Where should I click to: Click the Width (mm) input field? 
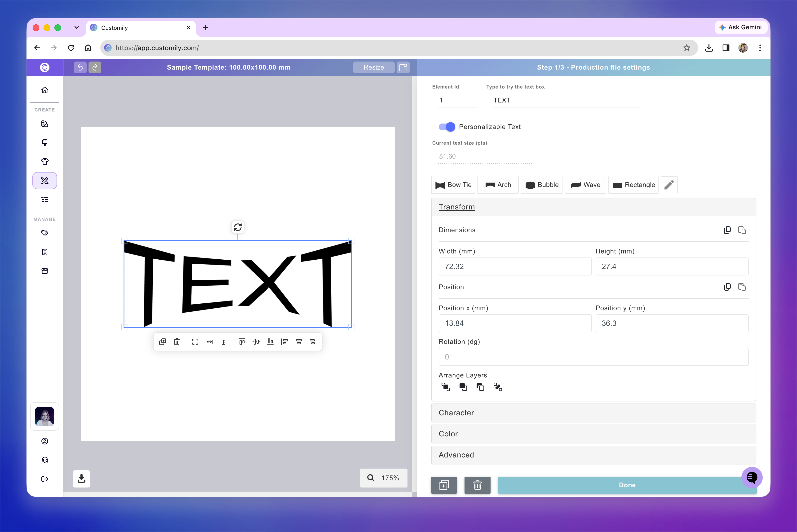[515, 267]
